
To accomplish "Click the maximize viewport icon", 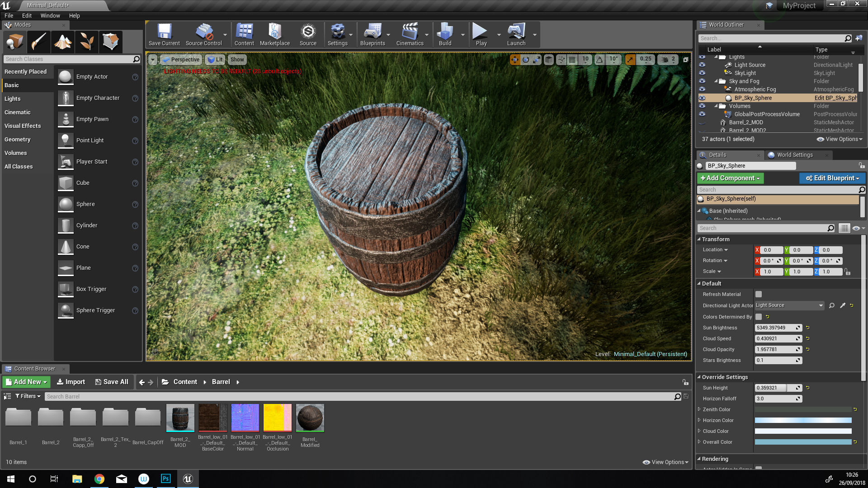I will (685, 60).
